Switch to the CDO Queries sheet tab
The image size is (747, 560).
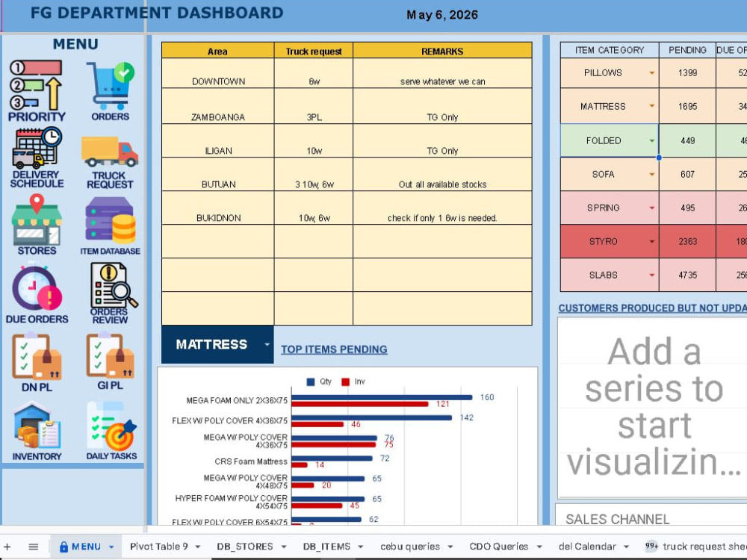click(499, 547)
